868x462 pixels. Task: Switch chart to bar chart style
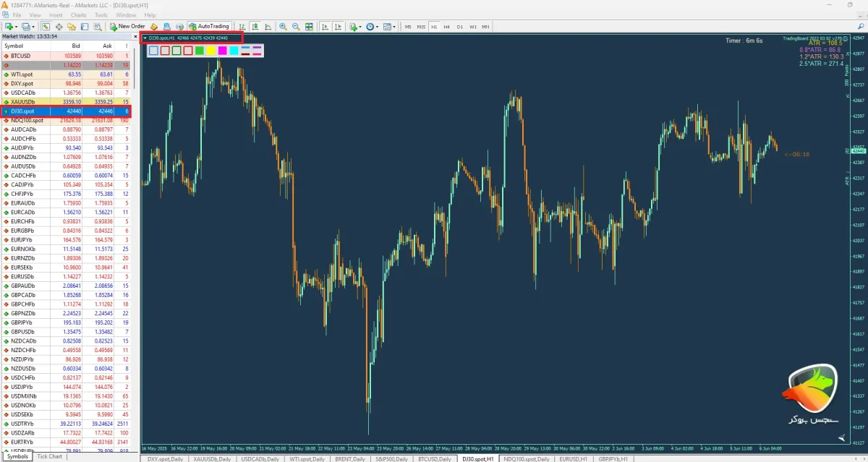(x=242, y=26)
